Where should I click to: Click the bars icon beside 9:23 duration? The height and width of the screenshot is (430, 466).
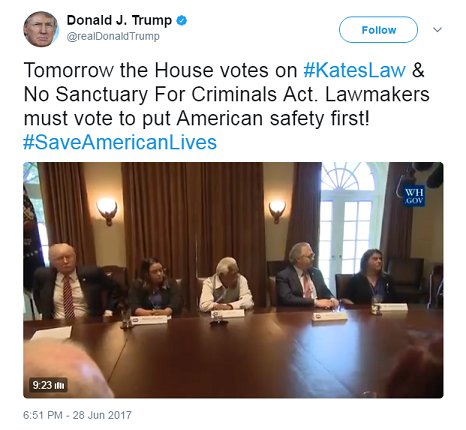coord(60,385)
